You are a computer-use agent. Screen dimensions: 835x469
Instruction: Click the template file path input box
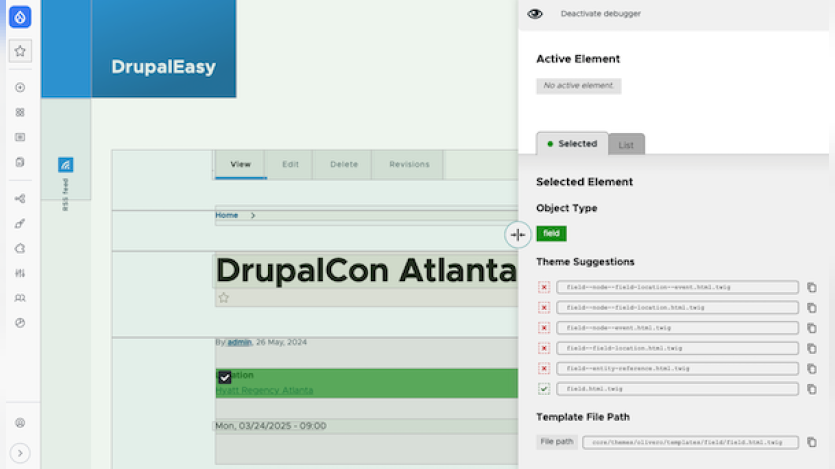[690, 442]
